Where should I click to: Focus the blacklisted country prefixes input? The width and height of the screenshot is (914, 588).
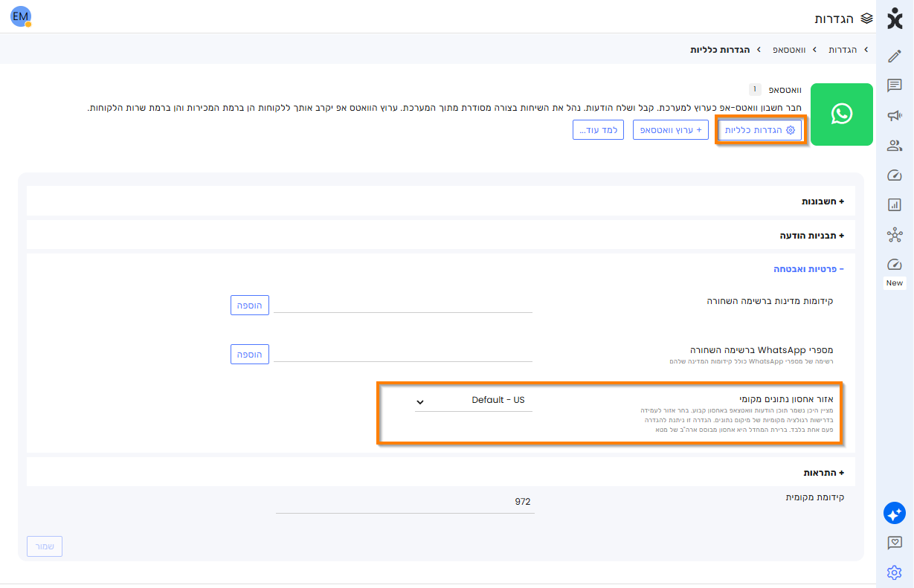(403, 304)
